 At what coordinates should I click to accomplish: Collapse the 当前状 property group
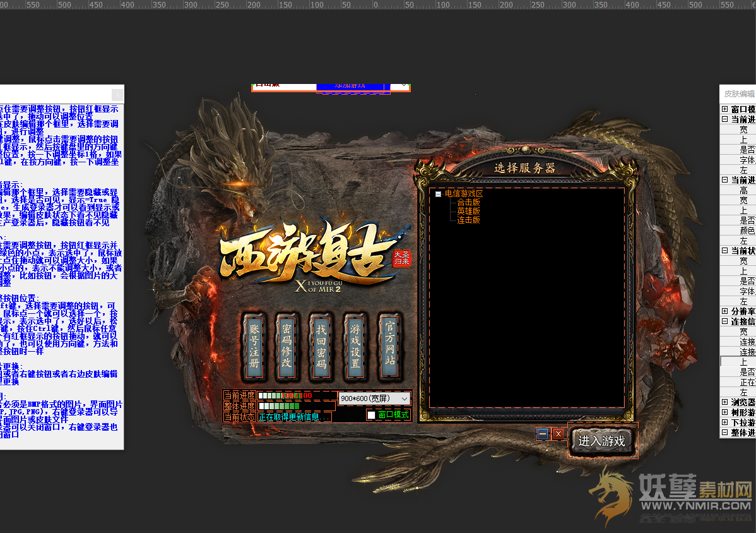724,251
